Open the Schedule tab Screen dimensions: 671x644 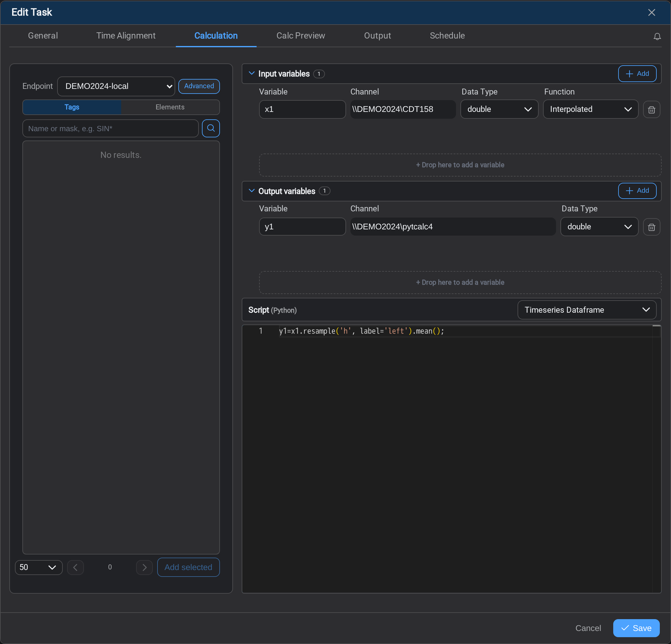tap(447, 36)
